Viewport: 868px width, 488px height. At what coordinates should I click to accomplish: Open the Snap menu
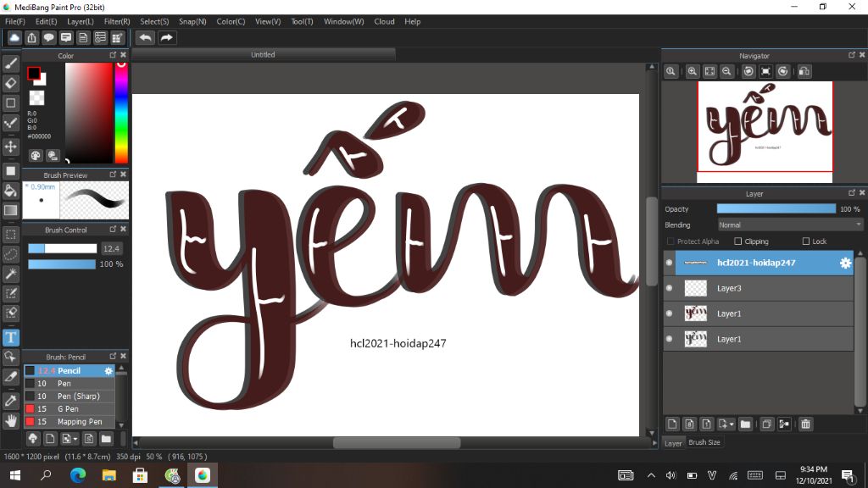(192, 21)
